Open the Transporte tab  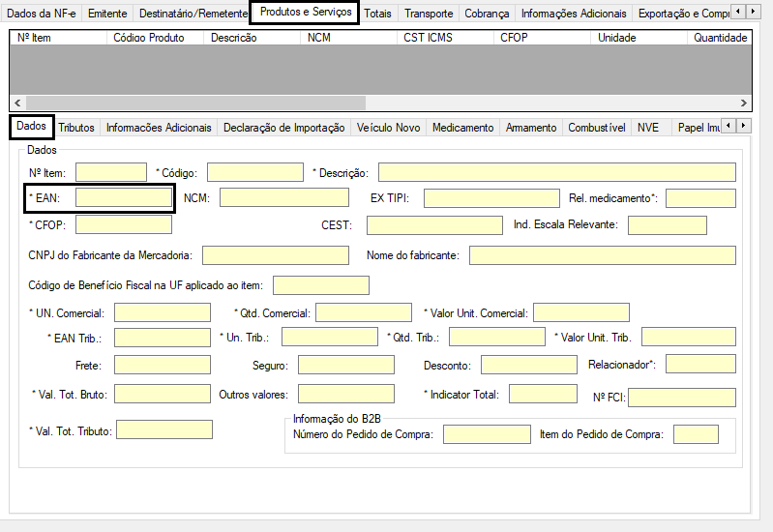click(429, 14)
